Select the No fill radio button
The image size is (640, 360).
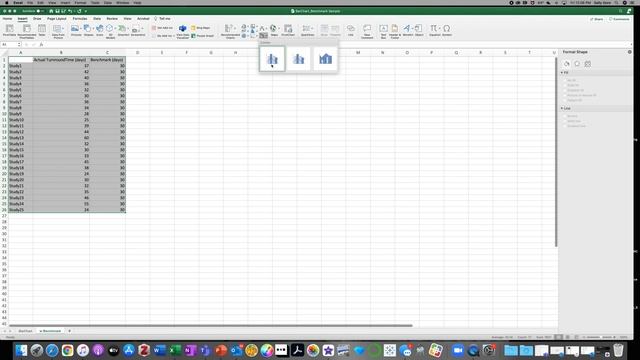[565, 80]
